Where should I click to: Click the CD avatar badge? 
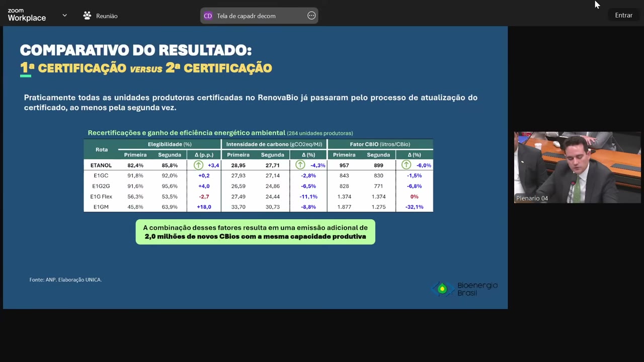208,16
